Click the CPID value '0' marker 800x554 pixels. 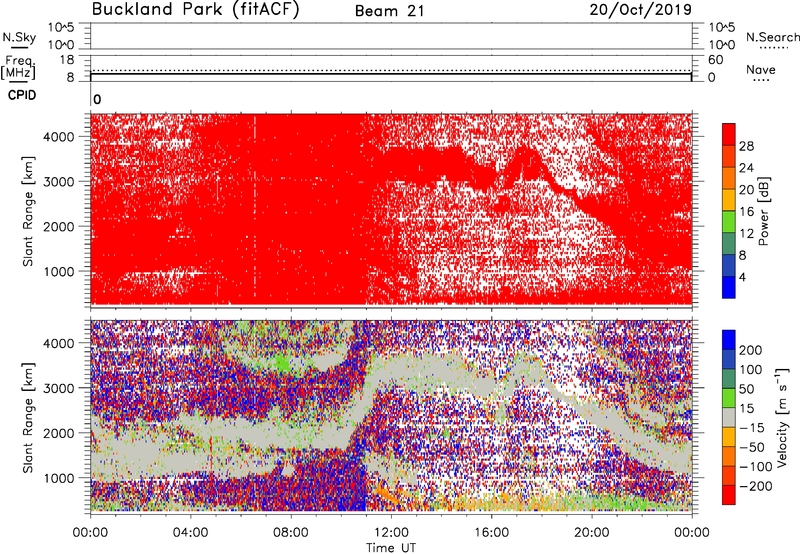coord(97,100)
